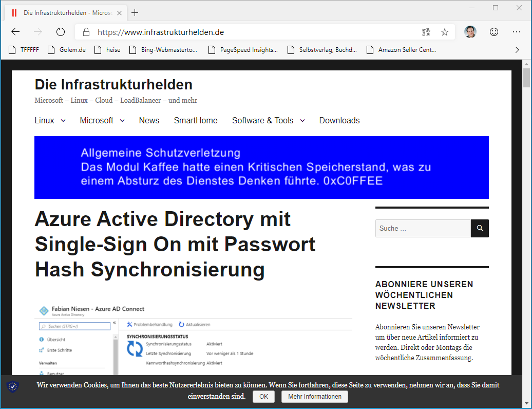
Task: Select the Die Infrastrukturhelden browser tab
Action: coord(66,13)
